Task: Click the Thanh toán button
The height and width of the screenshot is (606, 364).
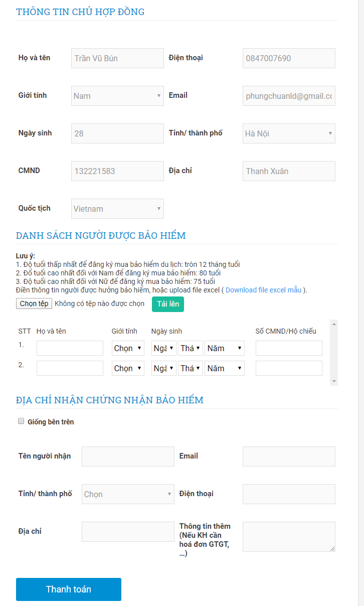Action: [x=68, y=589]
